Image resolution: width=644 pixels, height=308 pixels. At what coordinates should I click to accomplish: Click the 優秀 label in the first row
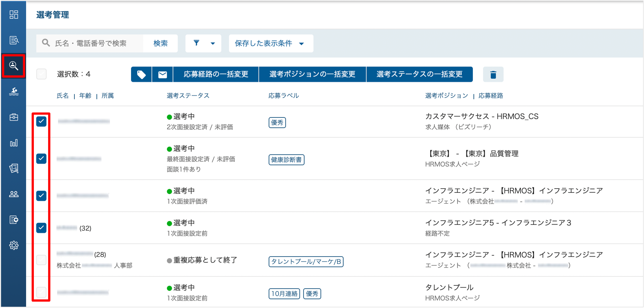[277, 123]
